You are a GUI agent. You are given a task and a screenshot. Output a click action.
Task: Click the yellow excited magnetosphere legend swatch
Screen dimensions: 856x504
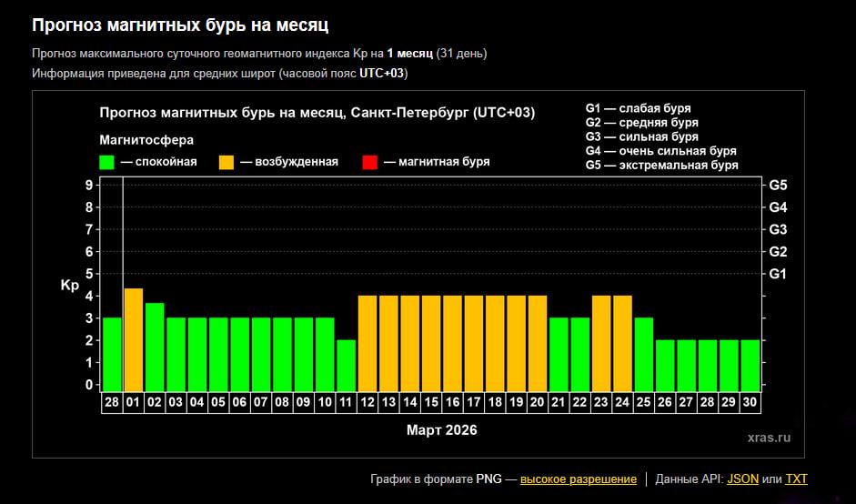227,162
